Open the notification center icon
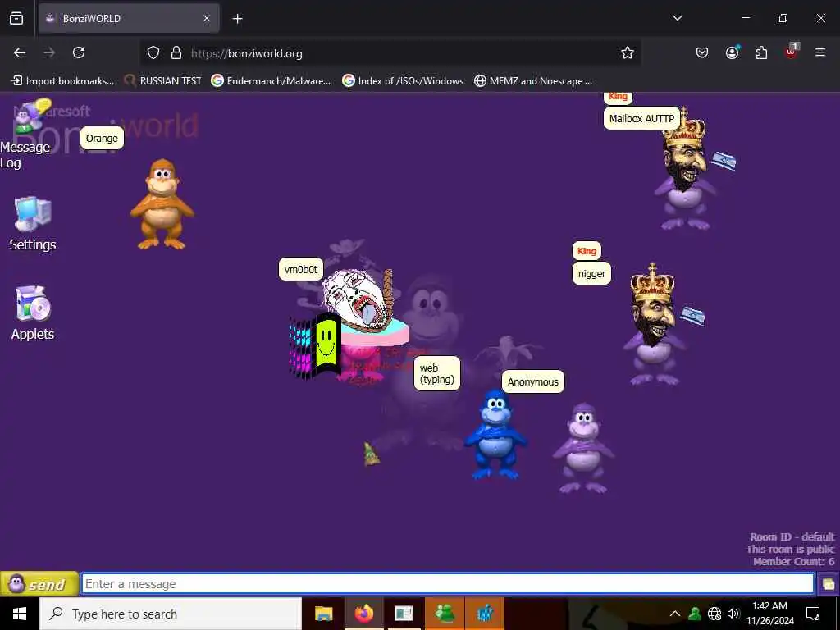The width and height of the screenshot is (840, 630). (x=813, y=614)
